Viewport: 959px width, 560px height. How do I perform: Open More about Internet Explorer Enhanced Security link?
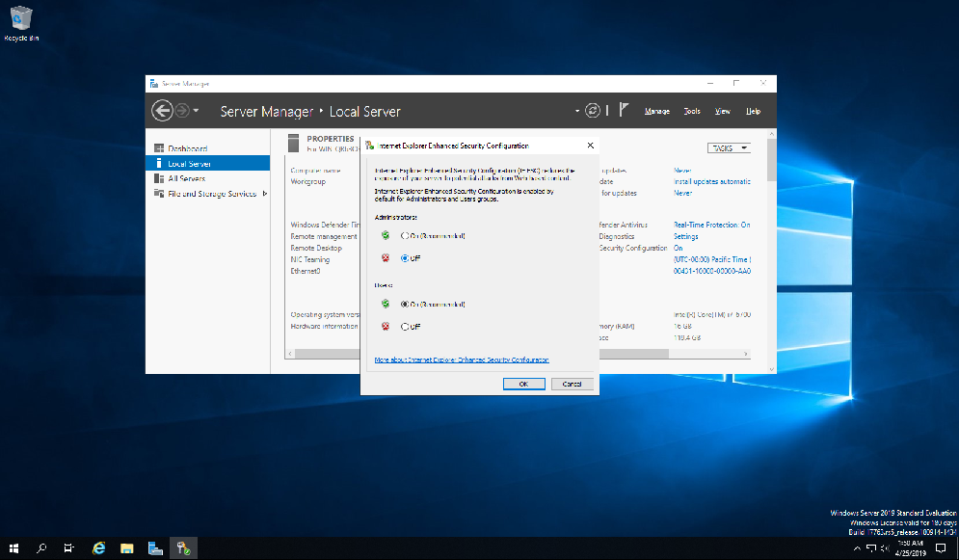(462, 360)
